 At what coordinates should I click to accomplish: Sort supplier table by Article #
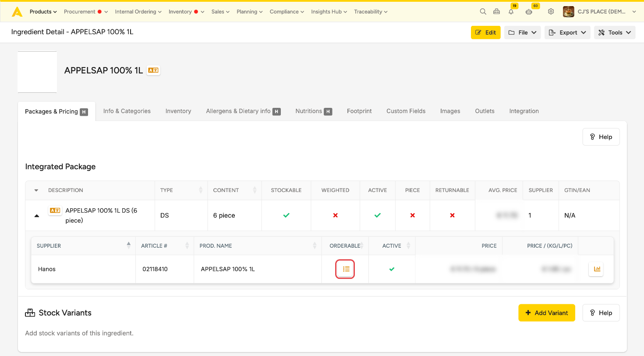(165, 246)
